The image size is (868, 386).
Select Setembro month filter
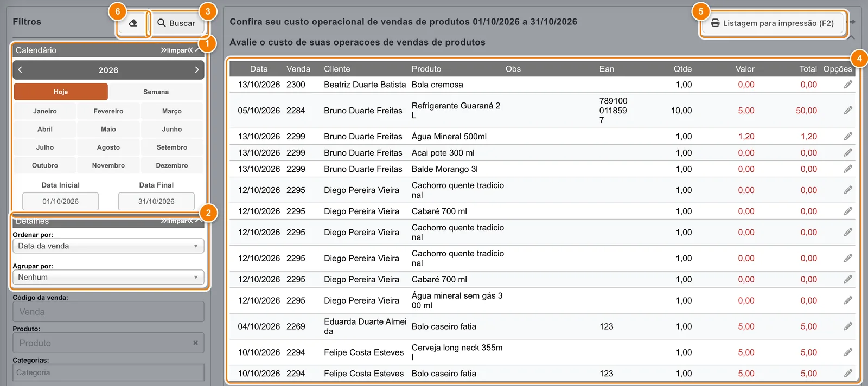coord(172,147)
